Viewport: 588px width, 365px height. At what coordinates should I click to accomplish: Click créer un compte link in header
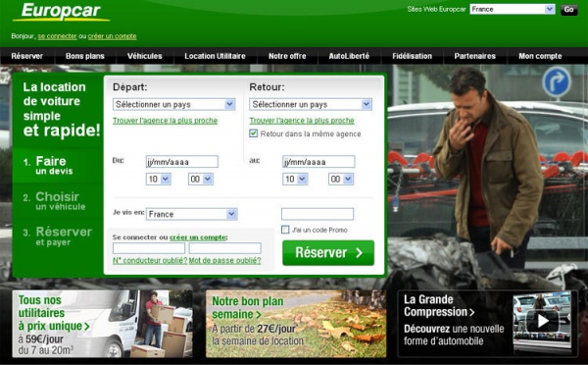tap(112, 36)
